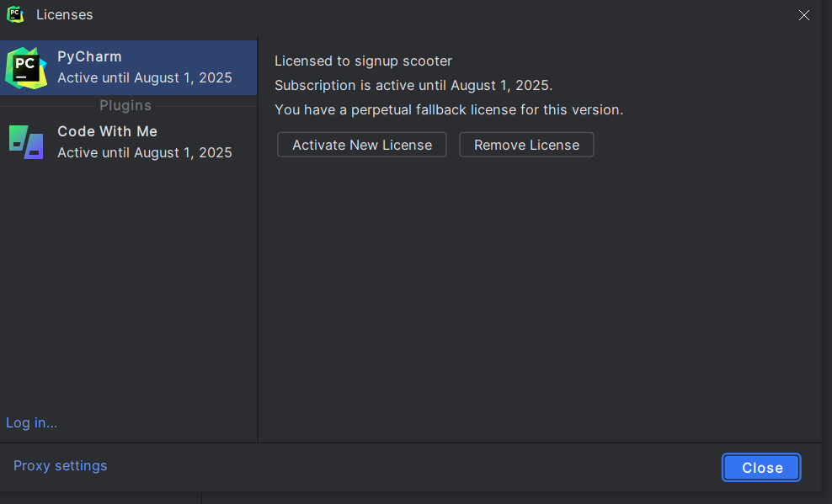Click the PyCharm "Active until August 1, 2025" line

144,78
